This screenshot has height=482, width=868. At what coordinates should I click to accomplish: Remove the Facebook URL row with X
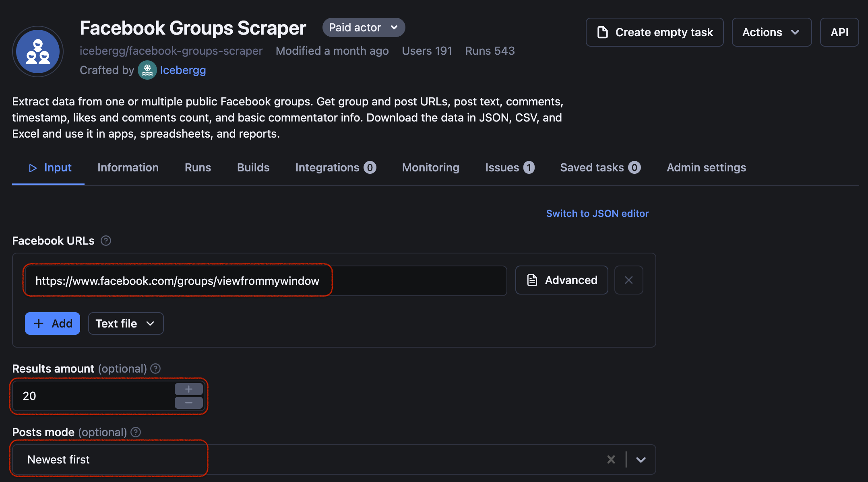point(628,280)
